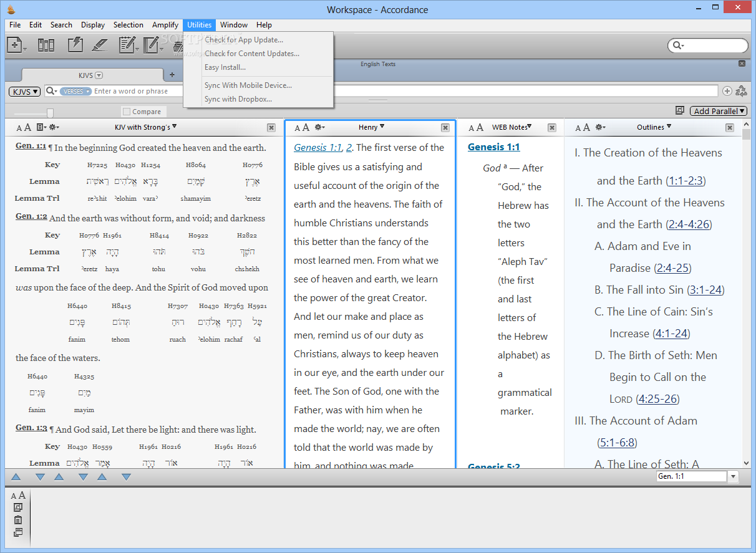Add a new workspace tab with plus
This screenshot has height=553, width=756.
click(172, 75)
